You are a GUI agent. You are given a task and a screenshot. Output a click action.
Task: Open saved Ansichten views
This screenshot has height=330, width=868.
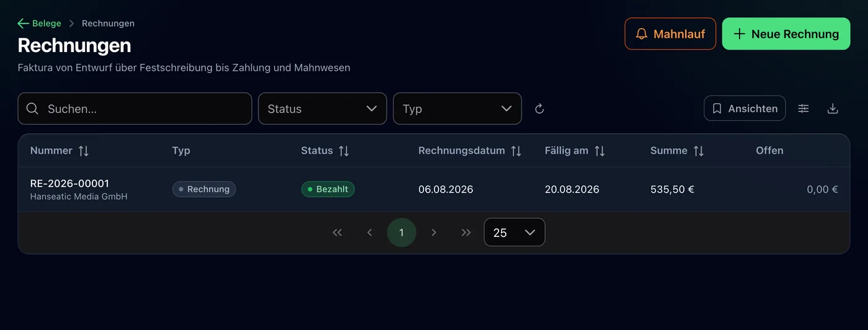tap(745, 109)
